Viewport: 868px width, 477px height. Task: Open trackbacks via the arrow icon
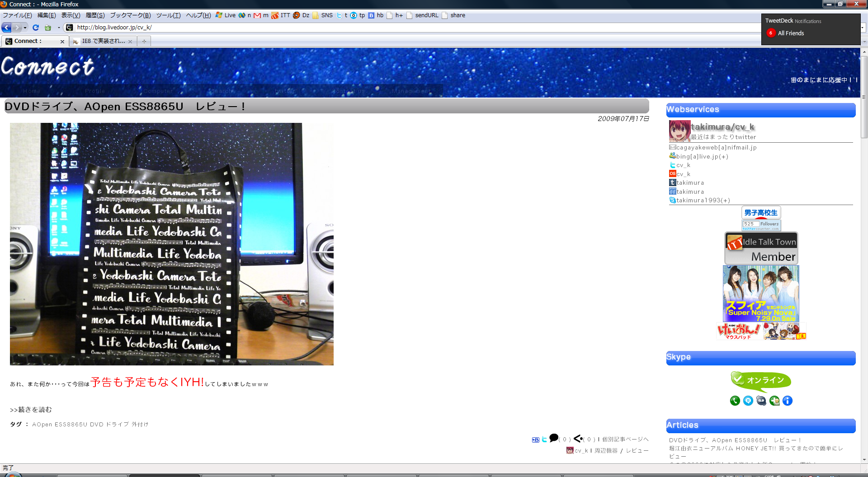(578, 438)
